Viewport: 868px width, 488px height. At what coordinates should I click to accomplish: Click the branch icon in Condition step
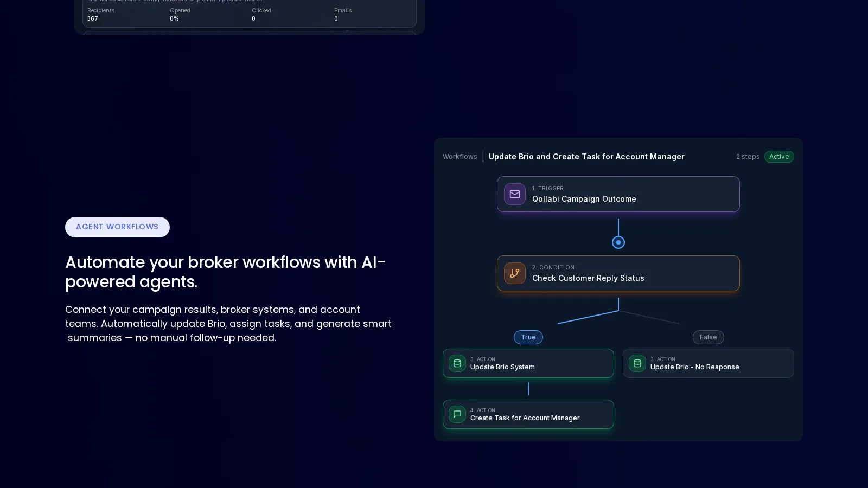click(x=514, y=273)
